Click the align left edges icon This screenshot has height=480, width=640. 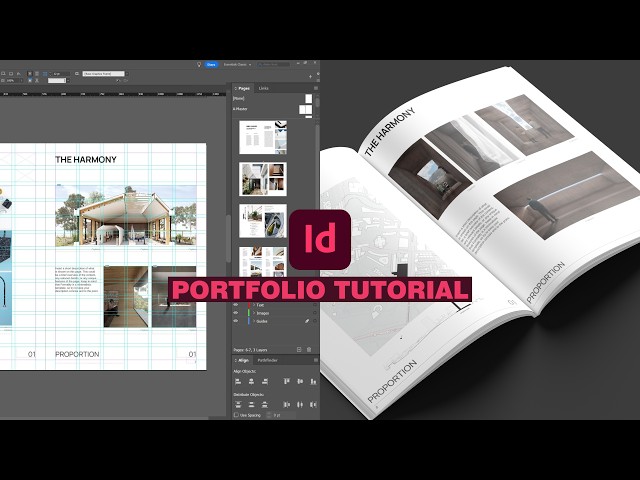[x=238, y=382]
